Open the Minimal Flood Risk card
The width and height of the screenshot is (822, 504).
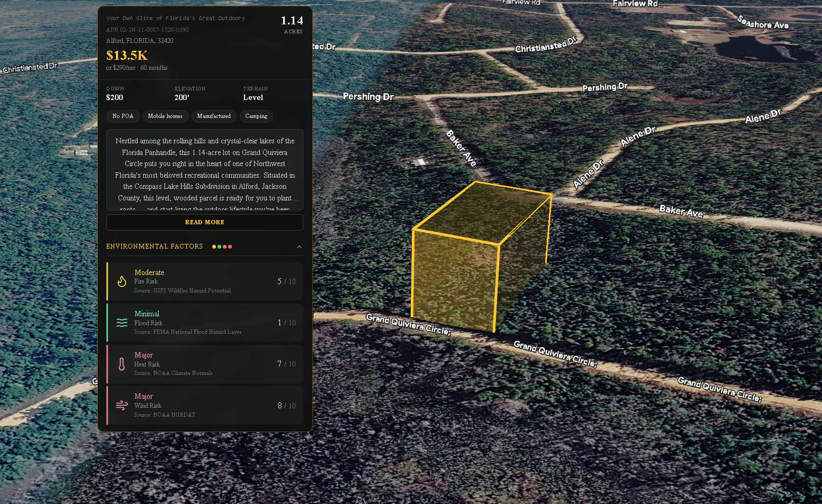pos(205,323)
